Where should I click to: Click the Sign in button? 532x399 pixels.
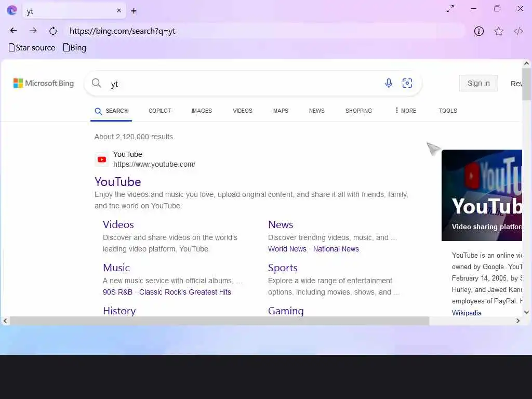click(478, 83)
